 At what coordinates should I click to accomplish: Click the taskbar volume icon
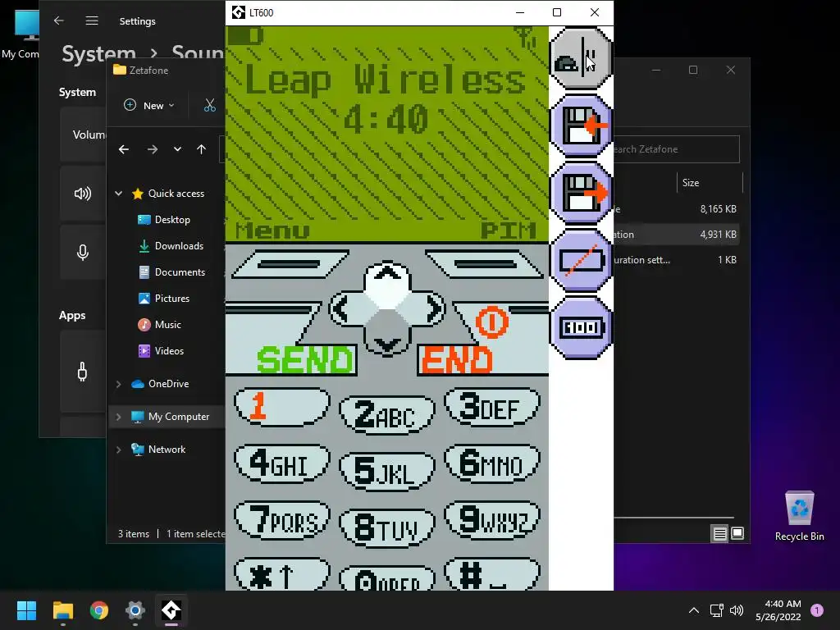tap(737, 610)
